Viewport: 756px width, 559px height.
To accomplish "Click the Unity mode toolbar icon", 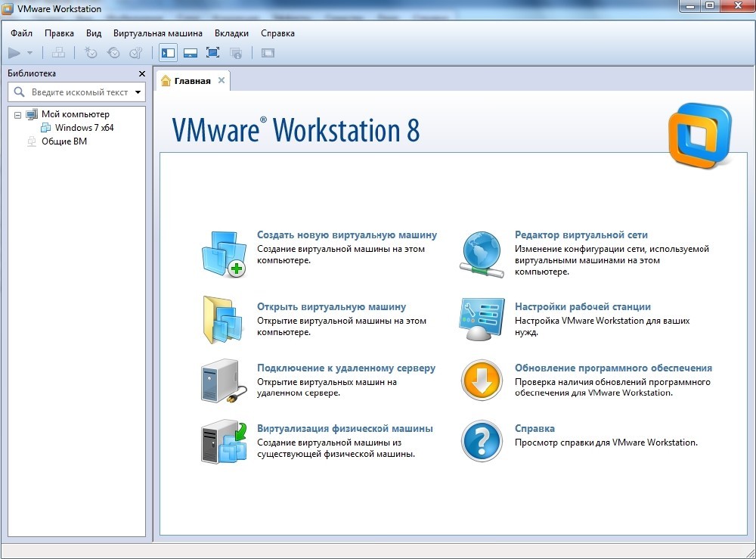I will click(x=236, y=53).
